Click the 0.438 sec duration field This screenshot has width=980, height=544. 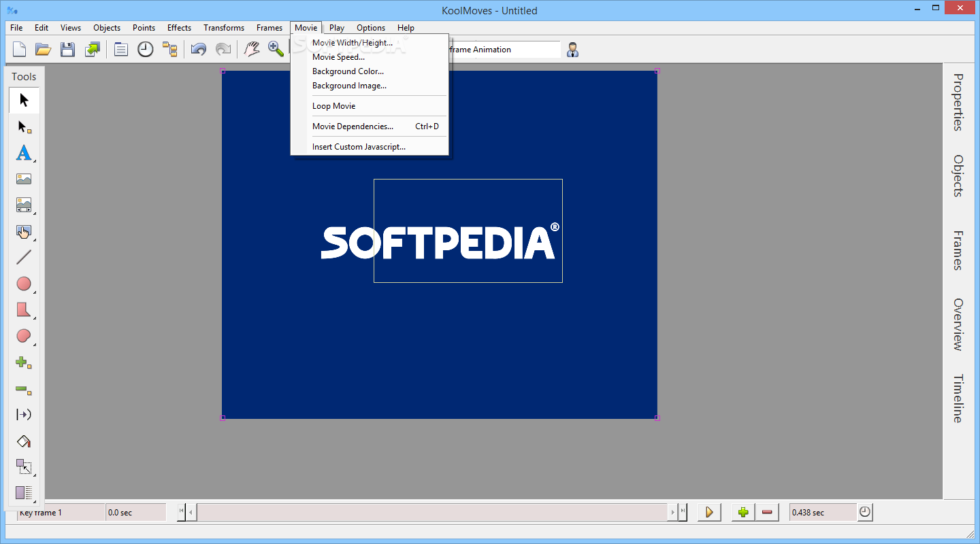coord(823,512)
